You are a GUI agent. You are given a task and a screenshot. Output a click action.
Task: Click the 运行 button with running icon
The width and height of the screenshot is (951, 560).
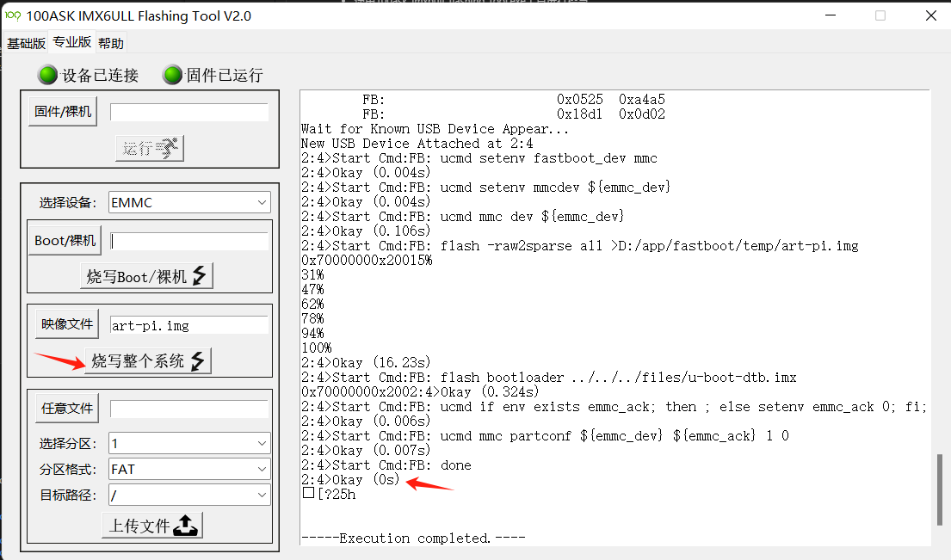pyautogui.click(x=150, y=148)
